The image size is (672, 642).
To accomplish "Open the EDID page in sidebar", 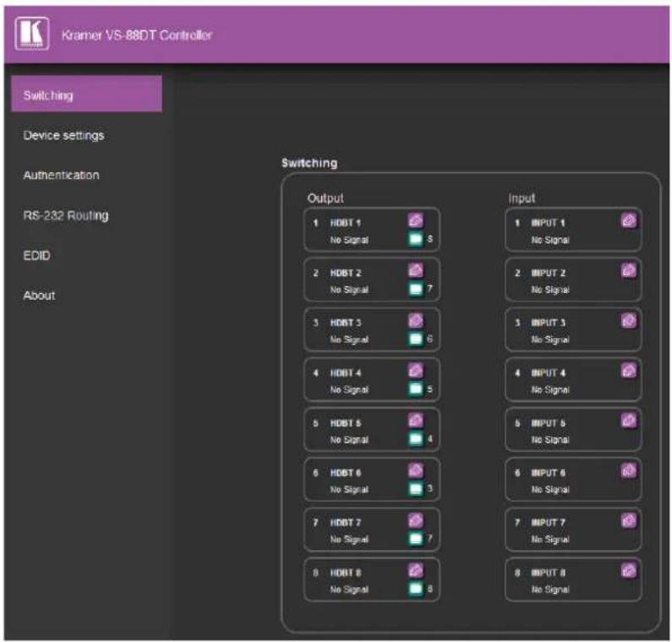I will [36, 256].
